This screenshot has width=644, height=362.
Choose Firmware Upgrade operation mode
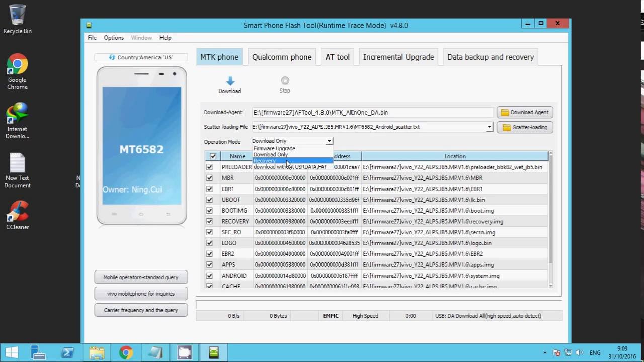pos(292,149)
